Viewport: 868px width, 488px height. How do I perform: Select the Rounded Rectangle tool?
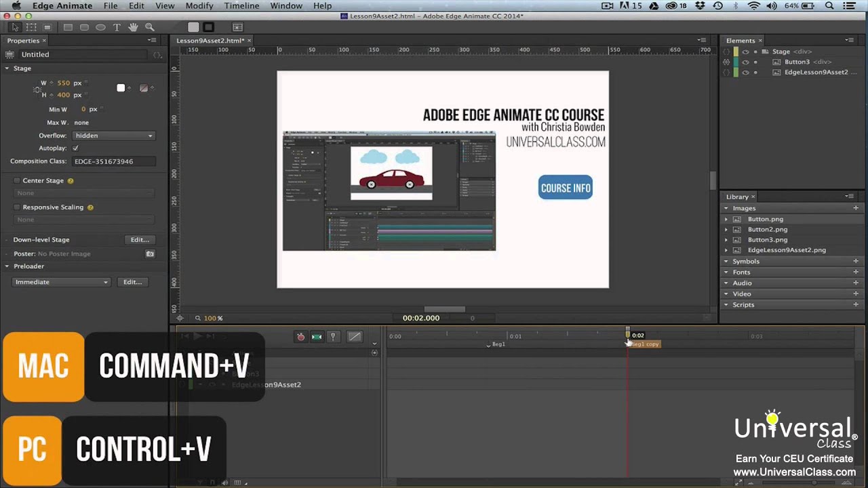(x=84, y=27)
